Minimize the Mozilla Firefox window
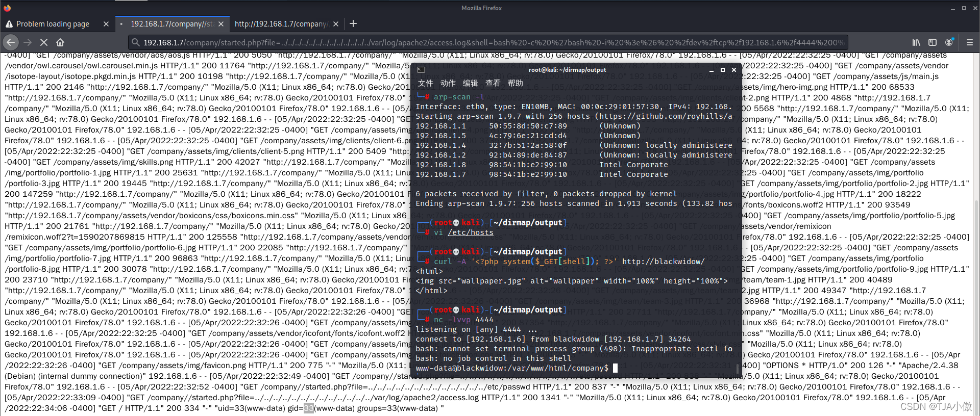The image size is (980, 416). (x=953, y=8)
